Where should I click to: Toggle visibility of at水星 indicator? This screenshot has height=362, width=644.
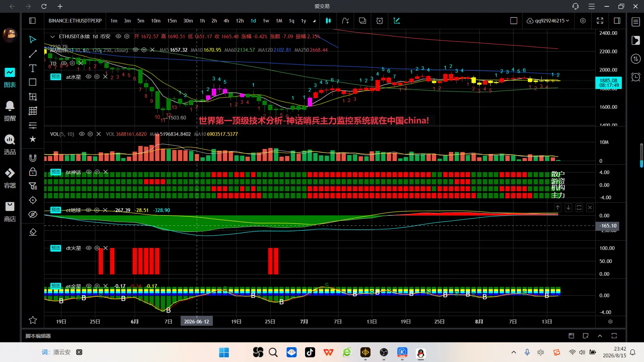(x=89, y=76)
